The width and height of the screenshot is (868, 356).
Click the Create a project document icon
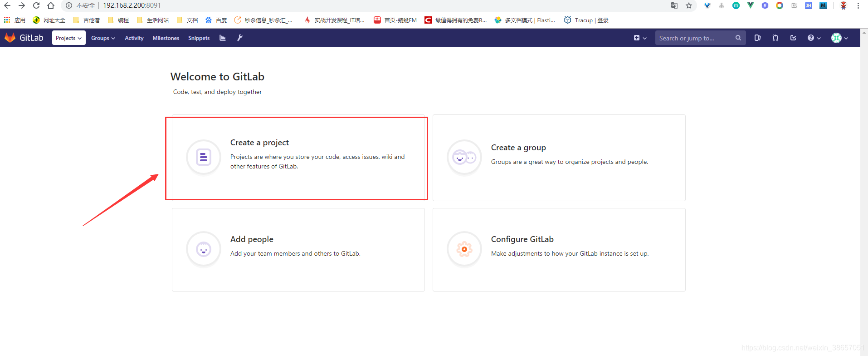204,157
